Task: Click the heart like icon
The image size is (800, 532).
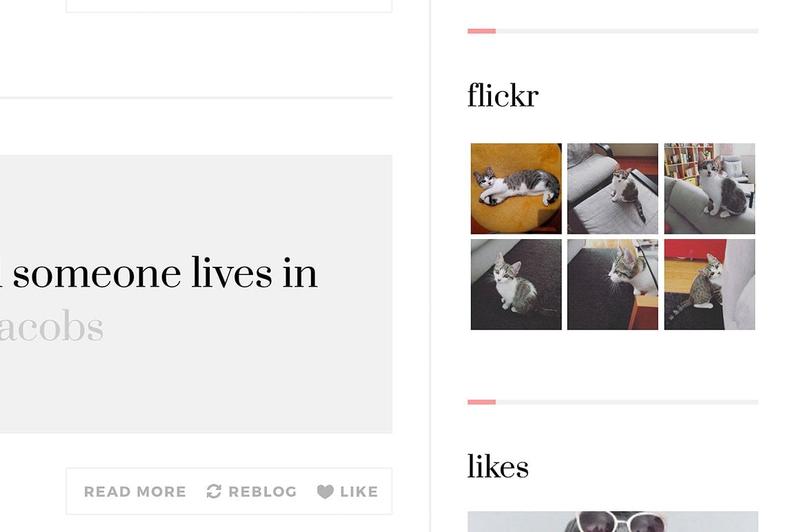Action: (325, 491)
